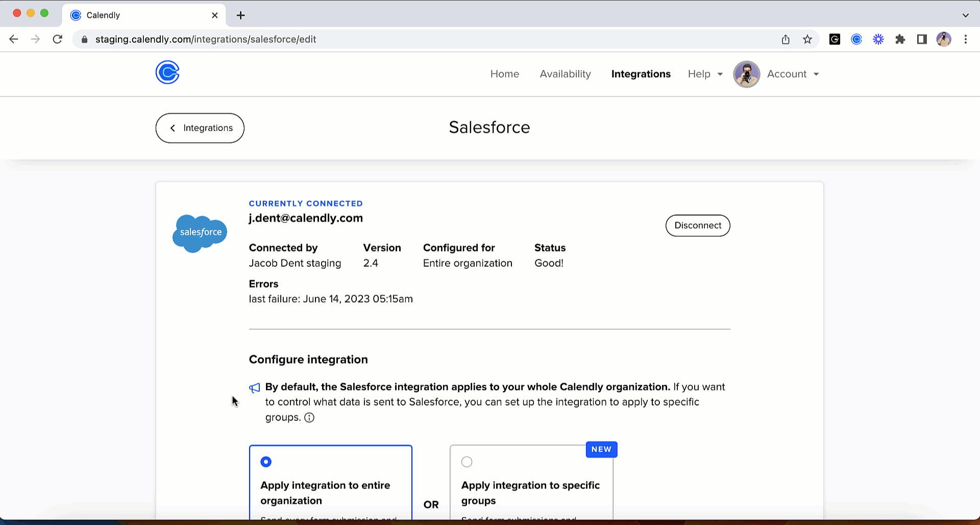
Task: Return via Integrations back button
Action: [200, 128]
